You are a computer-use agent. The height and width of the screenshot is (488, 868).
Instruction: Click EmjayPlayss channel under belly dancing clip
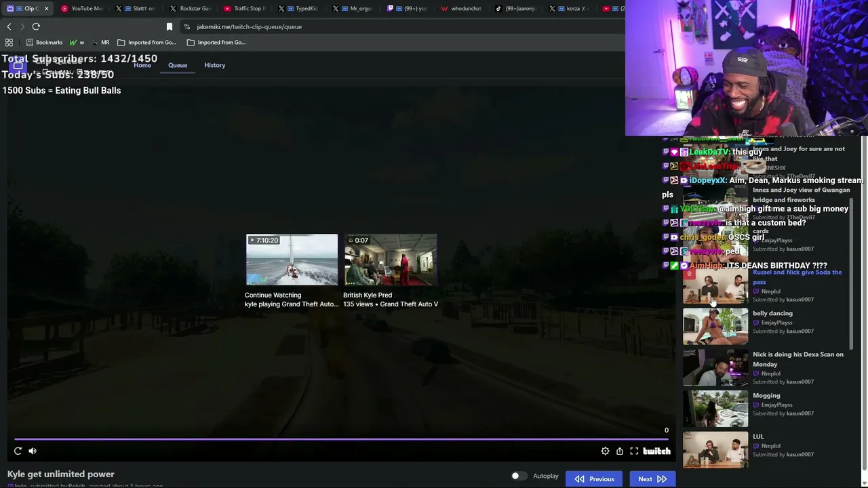tap(777, 323)
